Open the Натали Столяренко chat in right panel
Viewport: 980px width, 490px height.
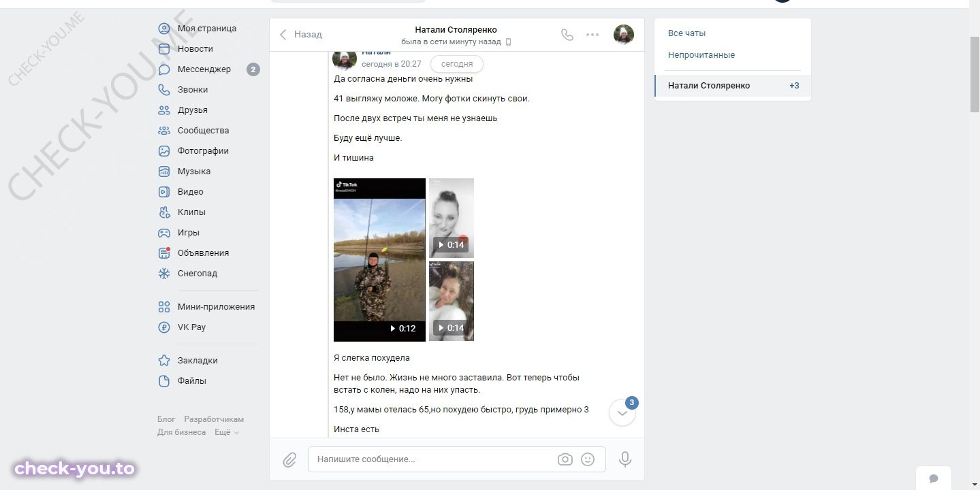(733, 86)
